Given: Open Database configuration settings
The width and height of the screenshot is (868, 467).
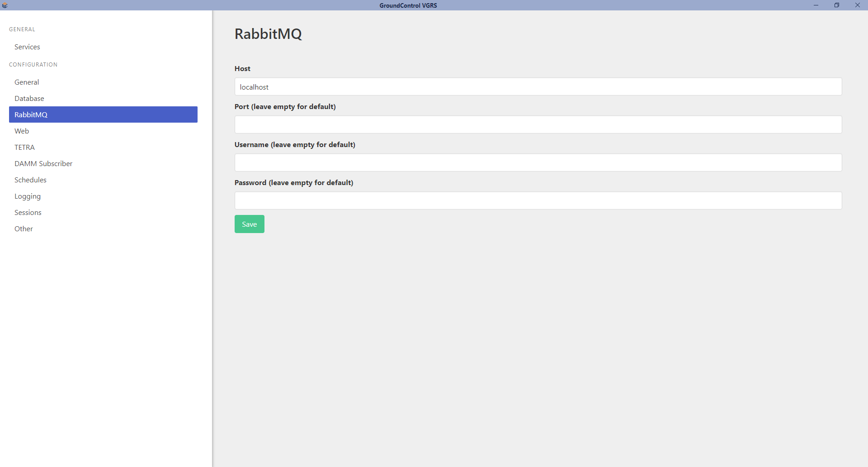Looking at the screenshot, I should (29, 99).
